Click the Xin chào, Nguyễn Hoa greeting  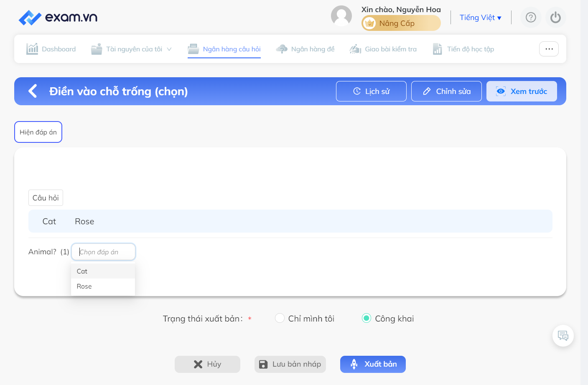[x=401, y=9]
